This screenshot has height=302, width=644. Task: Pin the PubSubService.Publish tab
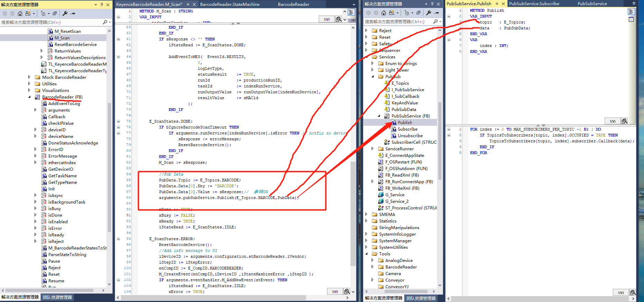click(x=497, y=3)
